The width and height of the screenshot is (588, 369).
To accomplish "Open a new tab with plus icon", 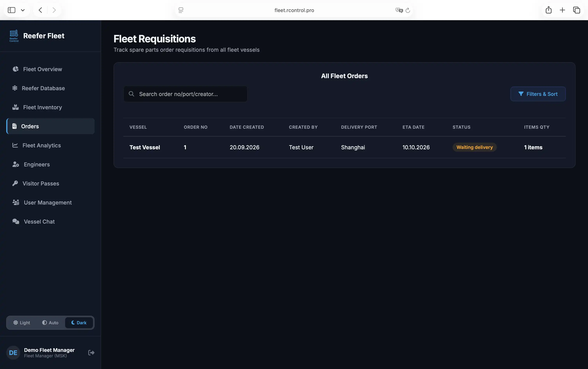I will click(x=562, y=10).
